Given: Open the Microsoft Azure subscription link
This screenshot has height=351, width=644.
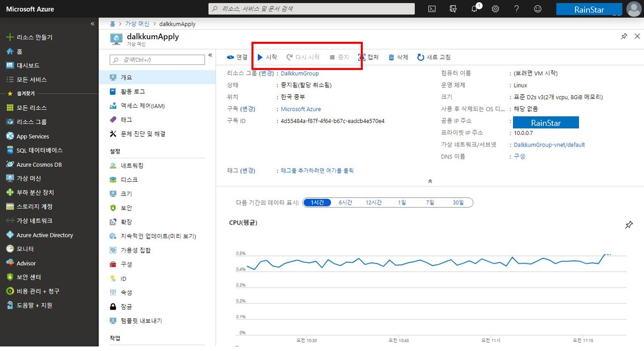Looking at the screenshot, I should [x=301, y=109].
